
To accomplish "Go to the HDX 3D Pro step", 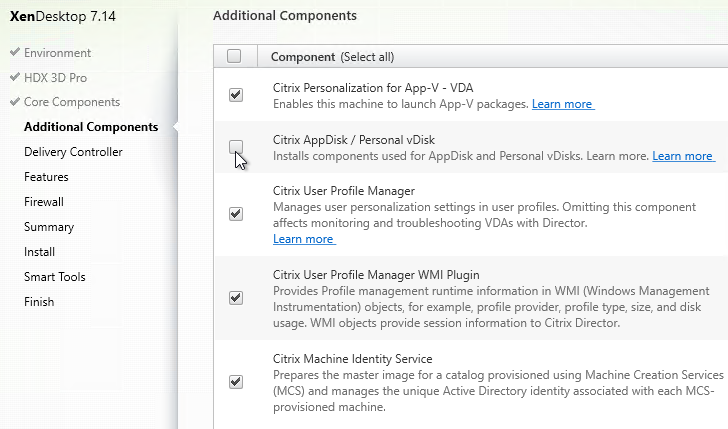I will pos(55,78).
